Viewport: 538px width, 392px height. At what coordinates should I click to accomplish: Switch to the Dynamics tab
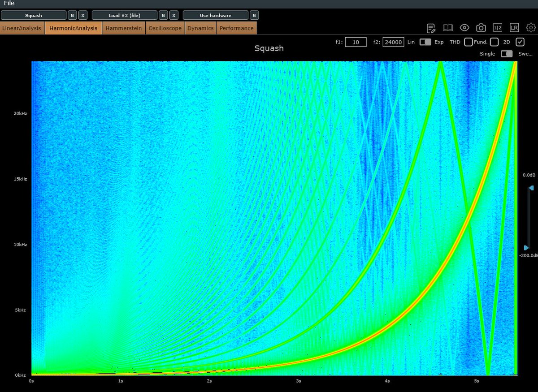[200, 28]
